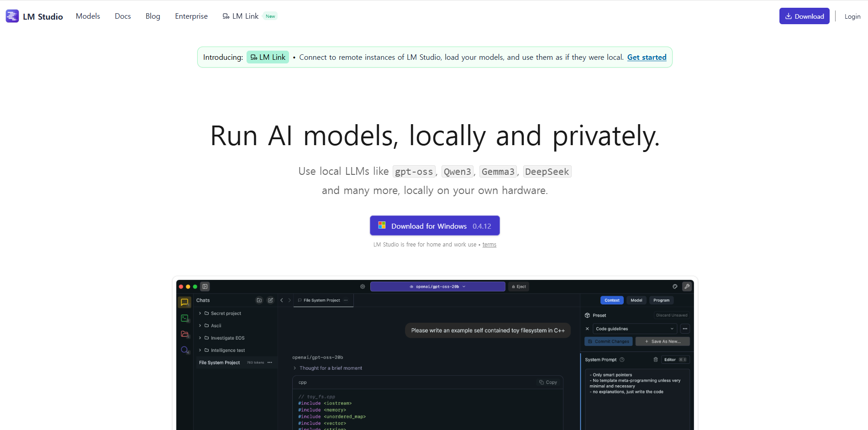Screen dimensions: 868x430
Task: Click the new chat compose icon
Action: click(x=270, y=300)
